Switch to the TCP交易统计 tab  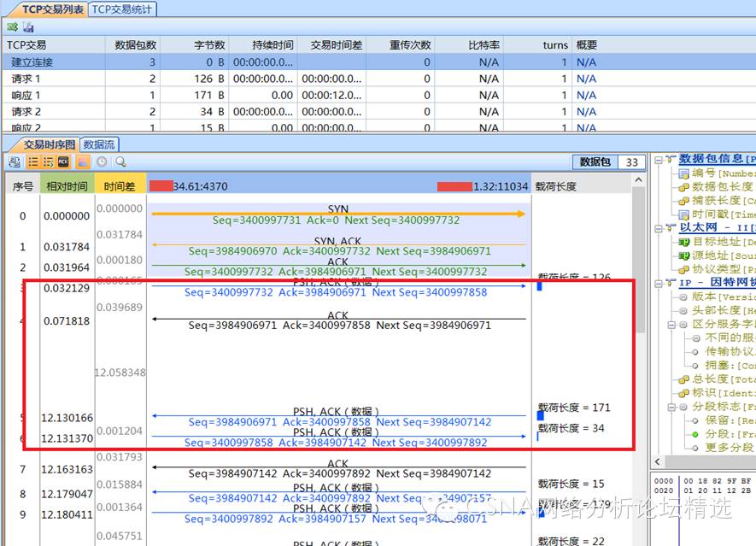(x=122, y=9)
